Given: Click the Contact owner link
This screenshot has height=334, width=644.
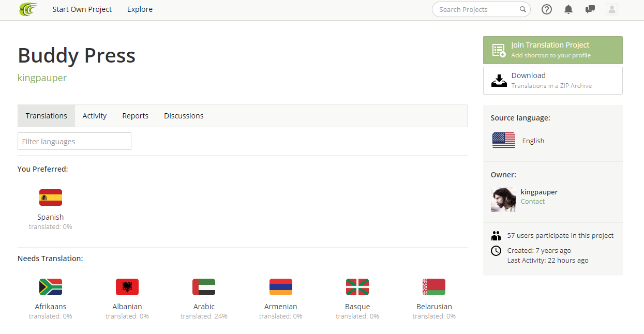Looking at the screenshot, I should [533, 202].
